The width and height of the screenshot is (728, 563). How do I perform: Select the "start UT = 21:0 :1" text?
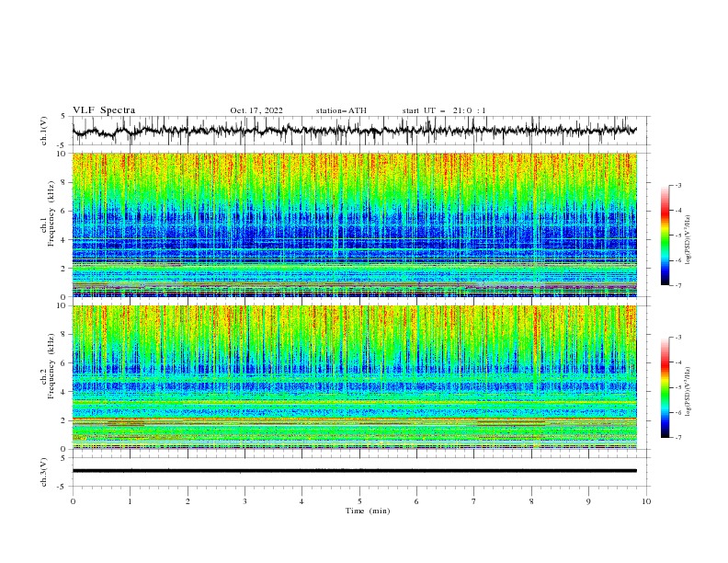click(x=444, y=110)
